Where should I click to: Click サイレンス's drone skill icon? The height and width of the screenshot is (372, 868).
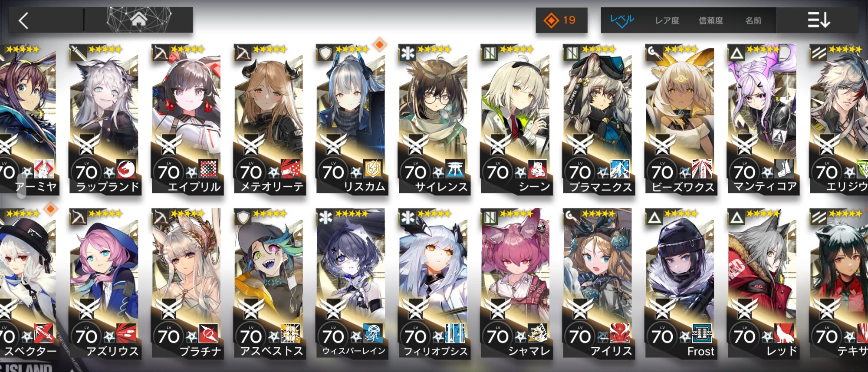click(x=455, y=169)
